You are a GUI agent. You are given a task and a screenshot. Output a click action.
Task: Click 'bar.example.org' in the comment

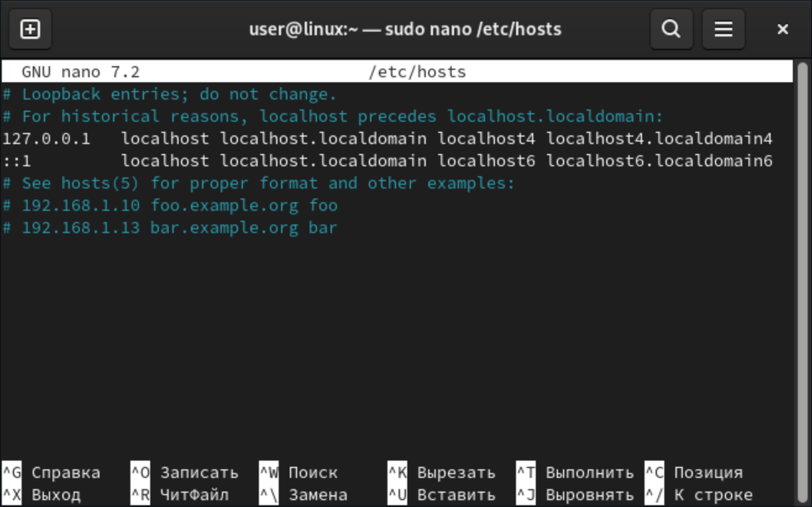tap(224, 228)
